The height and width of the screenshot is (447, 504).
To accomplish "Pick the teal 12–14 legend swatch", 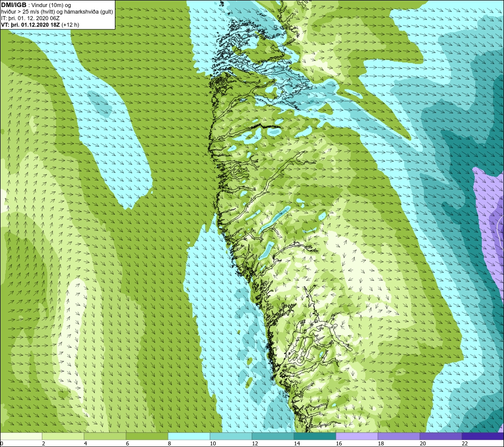I will (x=273, y=436).
